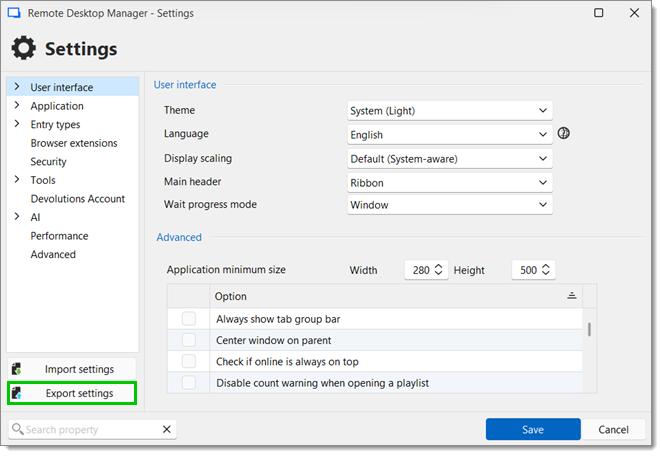
Task: Enable Always show tab group bar
Action: pyautogui.click(x=189, y=319)
